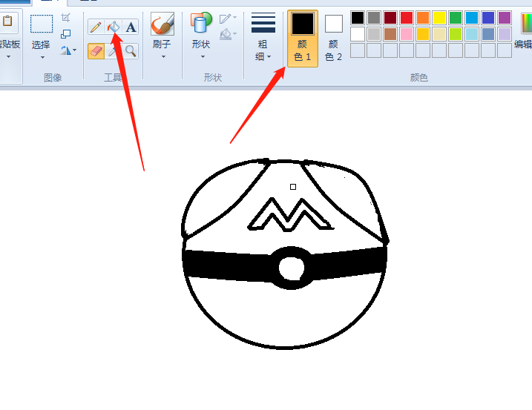Pick the brown color swatch

(x=390, y=34)
